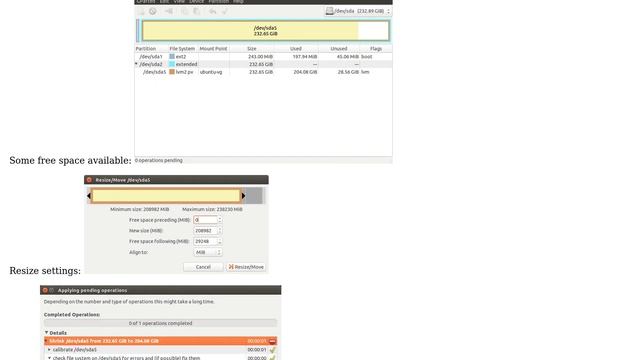The height and width of the screenshot is (360, 640).
Task: Click the boot flag cell for sda1
Action: pos(367,57)
